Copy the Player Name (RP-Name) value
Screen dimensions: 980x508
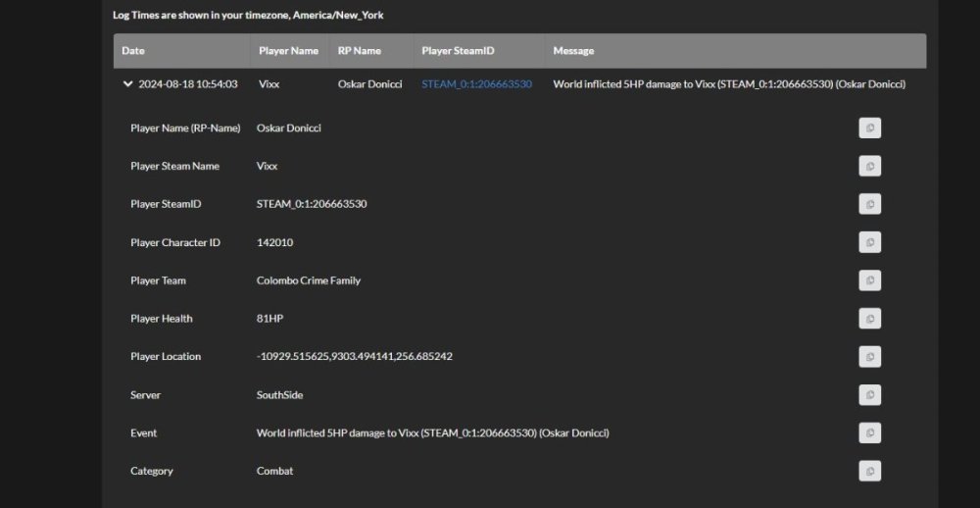click(869, 128)
